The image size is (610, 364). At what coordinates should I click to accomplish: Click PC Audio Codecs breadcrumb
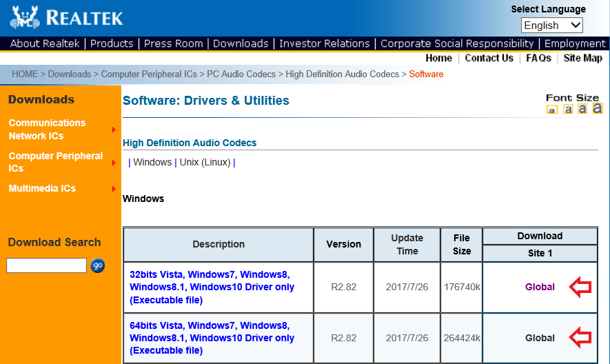click(x=241, y=74)
